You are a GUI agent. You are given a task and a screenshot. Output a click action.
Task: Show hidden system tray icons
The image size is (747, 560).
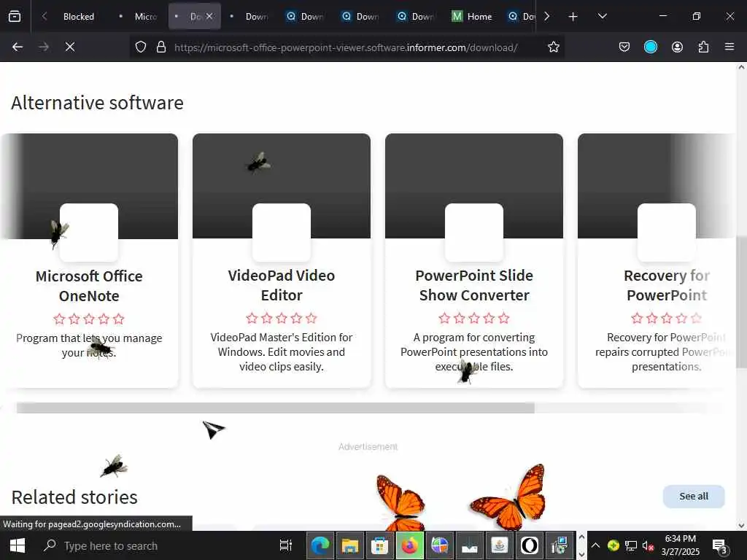pyautogui.click(x=595, y=545)
